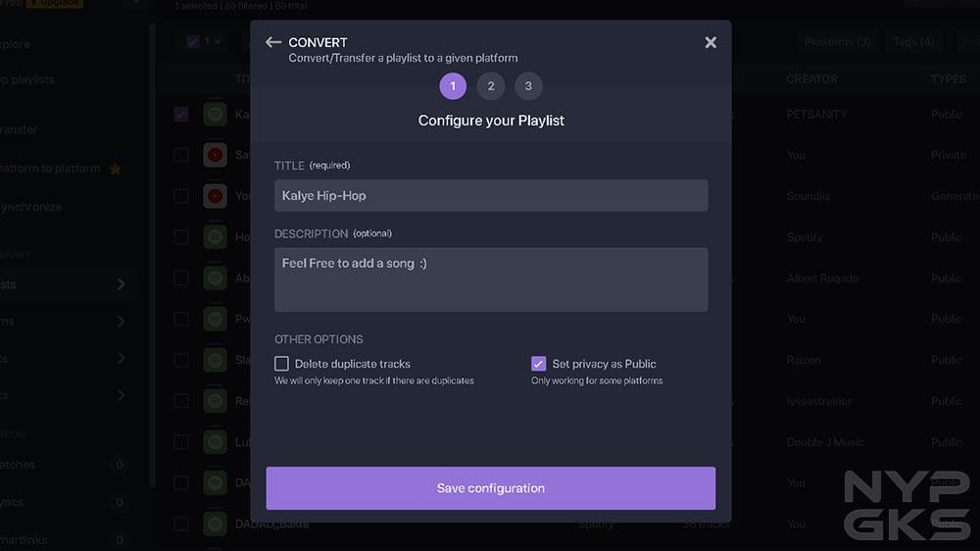Close the Convert dialog with the X
This screenshot has height=551, width=980.
point(710,42)
